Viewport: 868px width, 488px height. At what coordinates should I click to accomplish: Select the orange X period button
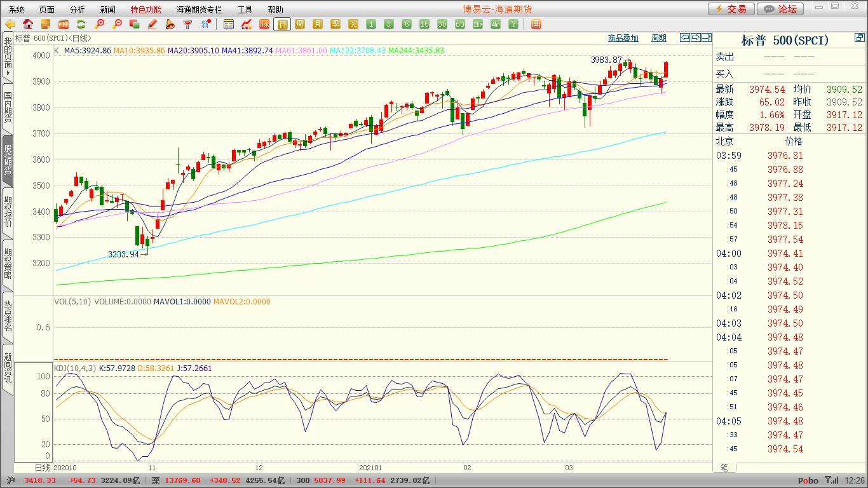click(353, 24)
